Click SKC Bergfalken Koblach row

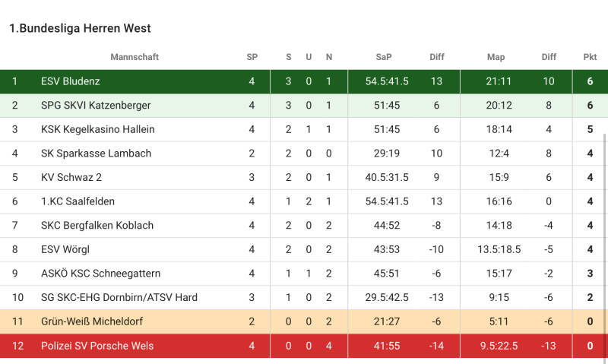click(97, 226)
